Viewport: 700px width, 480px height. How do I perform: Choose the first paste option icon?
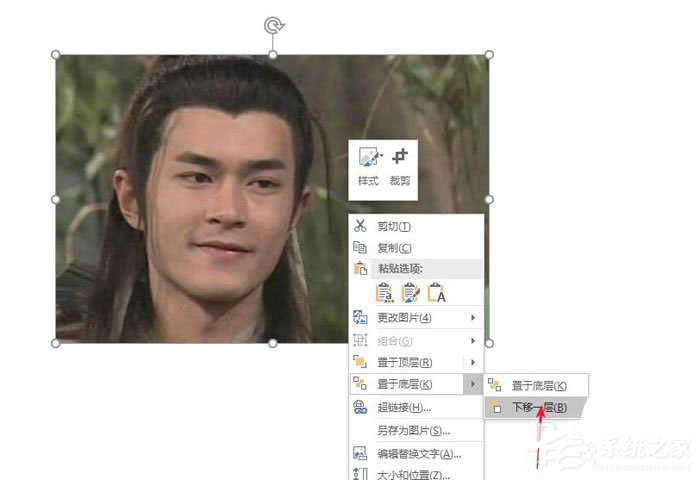click(384, 292)
